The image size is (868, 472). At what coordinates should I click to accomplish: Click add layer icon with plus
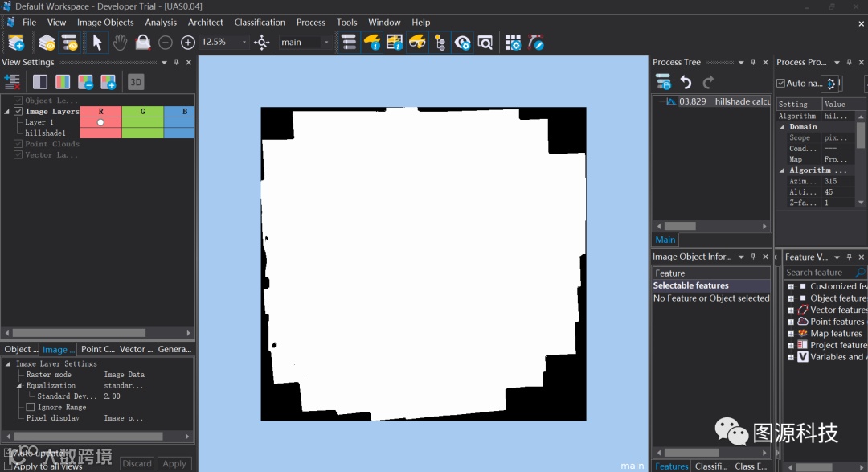(108, 82)
